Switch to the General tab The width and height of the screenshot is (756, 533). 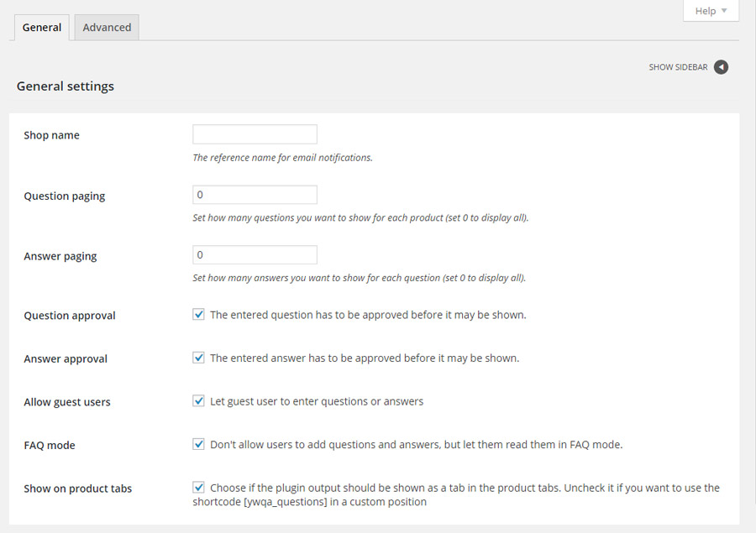(42, 28)
